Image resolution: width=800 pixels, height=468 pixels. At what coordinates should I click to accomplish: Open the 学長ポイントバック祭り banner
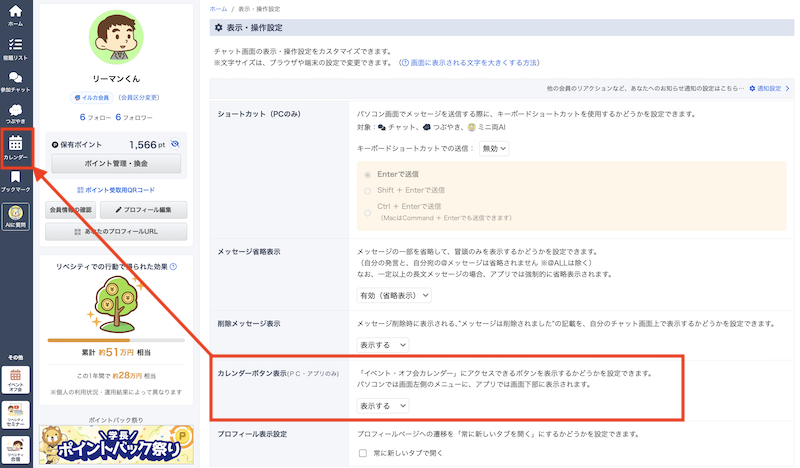click(116, 445)
